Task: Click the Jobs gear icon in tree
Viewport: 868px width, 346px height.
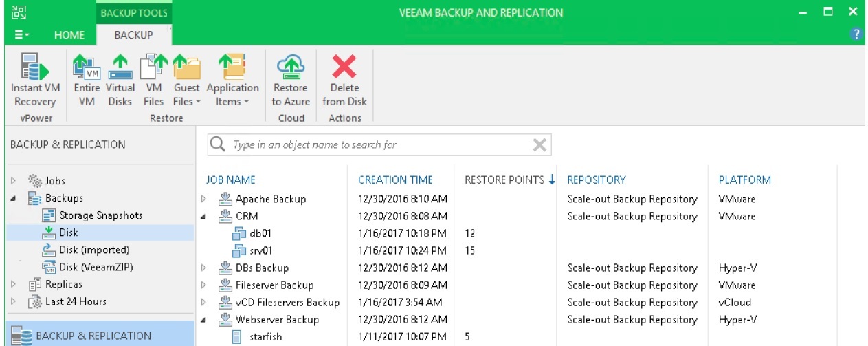Action: (35, 181)
